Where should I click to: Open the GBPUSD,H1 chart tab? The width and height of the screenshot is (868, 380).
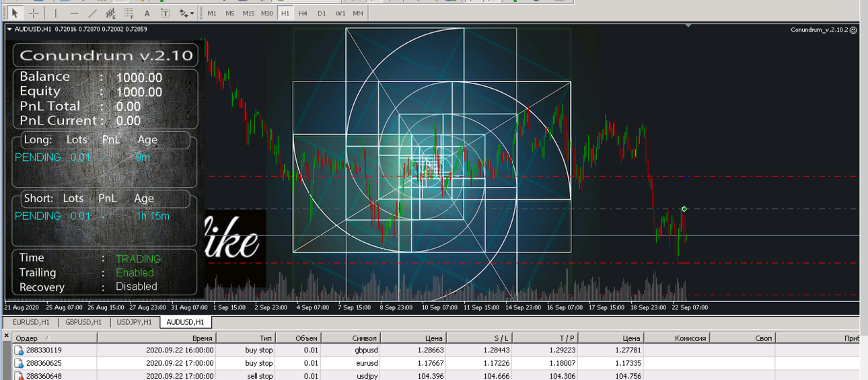pos(83,322)
